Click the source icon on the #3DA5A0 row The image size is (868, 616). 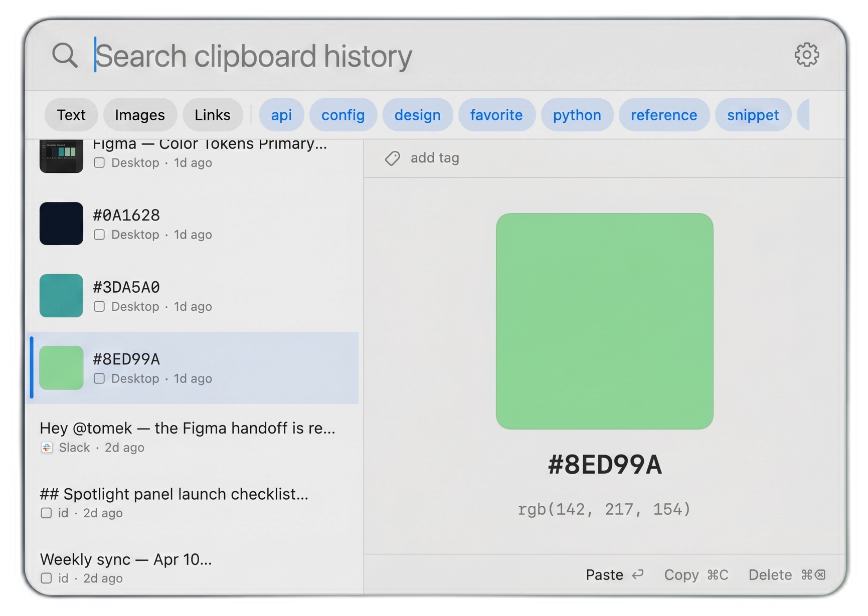pyautogui.click(x=99, y=306)
